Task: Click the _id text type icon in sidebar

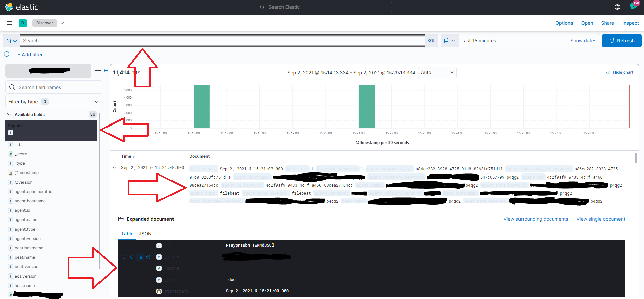Action: click(11, 145)
